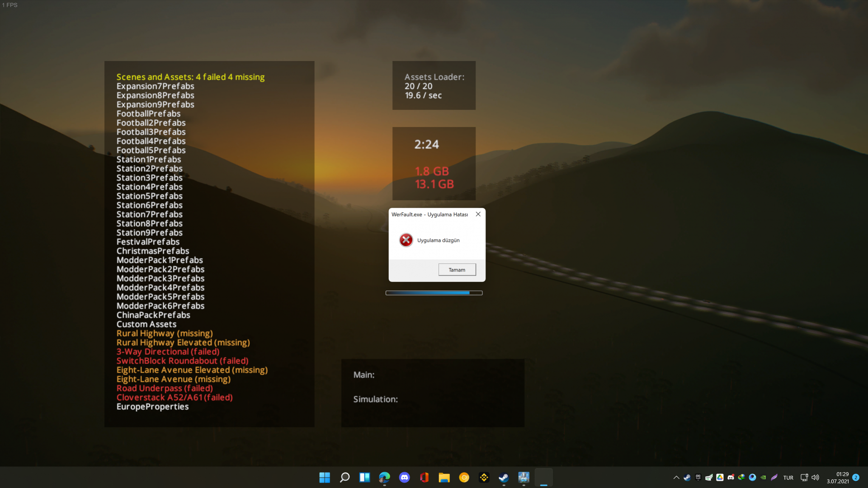Switch to Steam in the taskbar
This screenshot has height=488, width=868.
coord(504,478)
